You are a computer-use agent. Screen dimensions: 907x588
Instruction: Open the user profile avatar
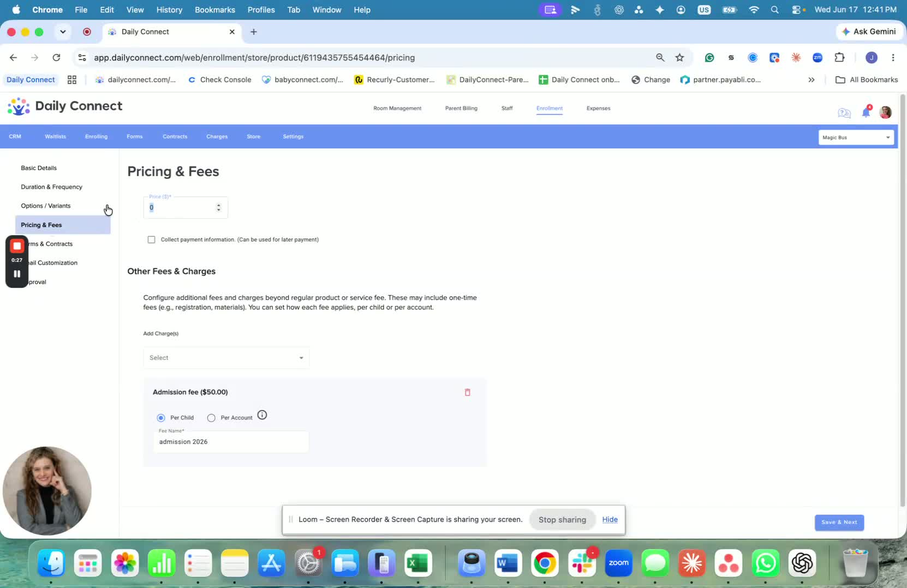pos(885,112)
